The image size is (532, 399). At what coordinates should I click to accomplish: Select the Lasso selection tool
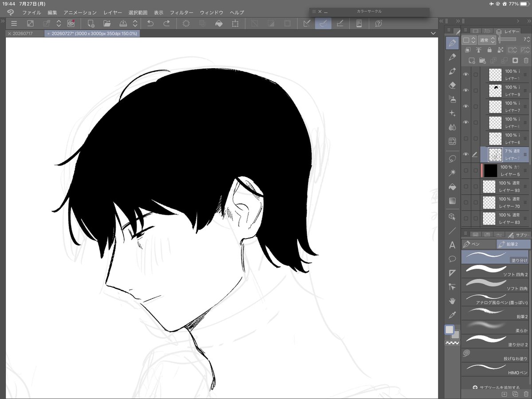click(x=452, y=158)
